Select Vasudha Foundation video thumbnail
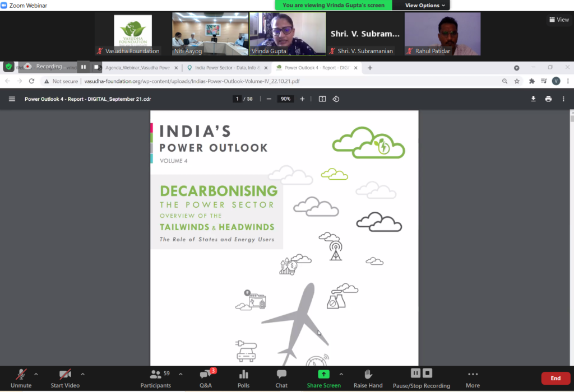574x392 pixels. (x=133, y=34)
